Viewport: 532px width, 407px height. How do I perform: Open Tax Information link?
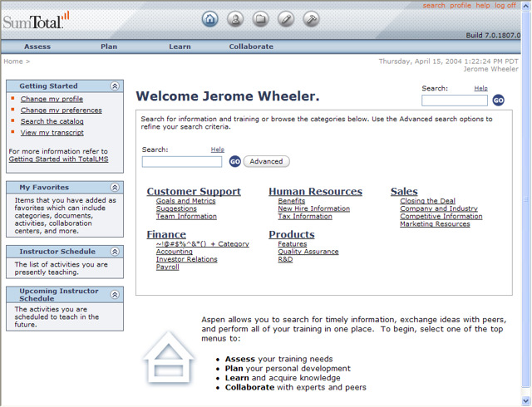[x=305, y=217]
